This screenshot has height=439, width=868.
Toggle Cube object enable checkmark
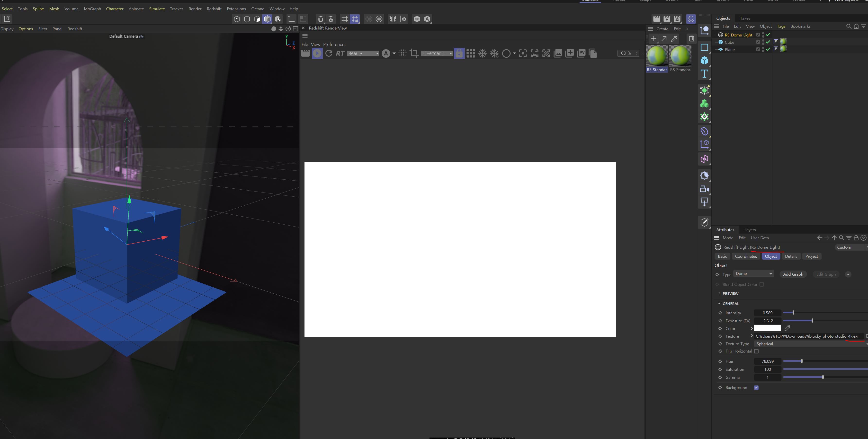tap(768, 42)
